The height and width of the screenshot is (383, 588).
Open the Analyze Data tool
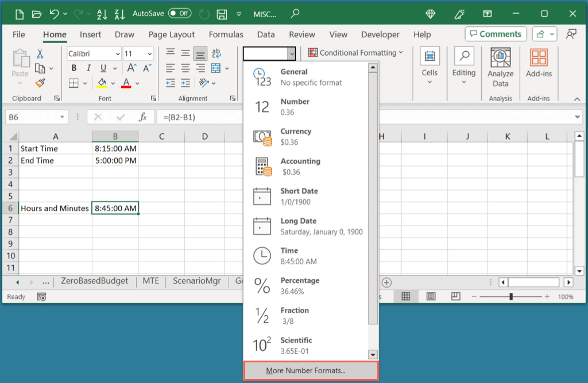click(x=500, y=67)
